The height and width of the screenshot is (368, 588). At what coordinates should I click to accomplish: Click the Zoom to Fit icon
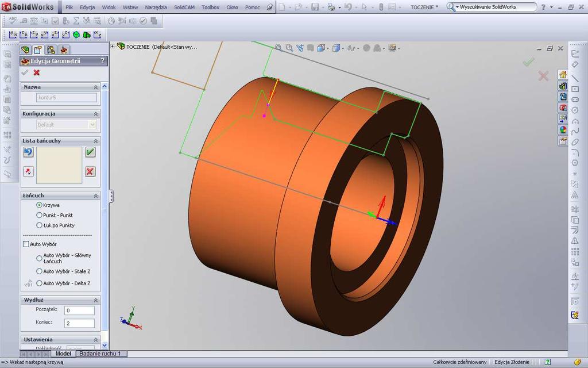[278, 48]
